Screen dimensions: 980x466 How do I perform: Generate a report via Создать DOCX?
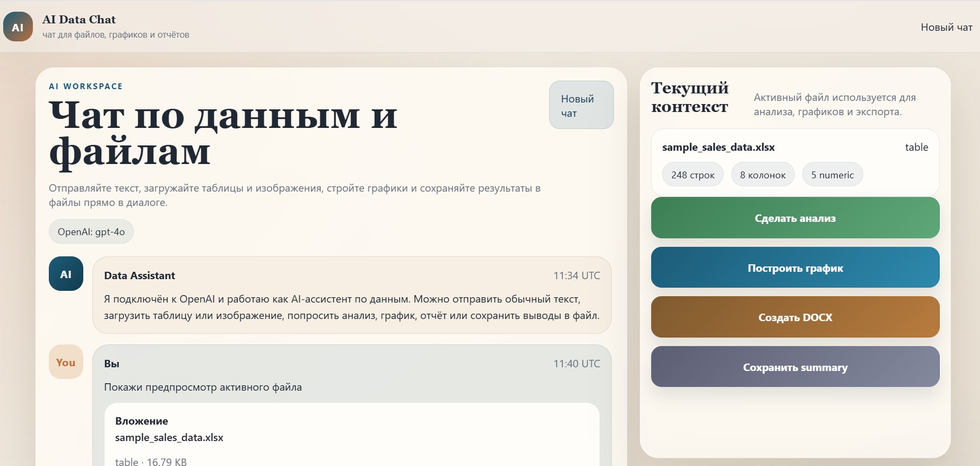click(795, 317)
